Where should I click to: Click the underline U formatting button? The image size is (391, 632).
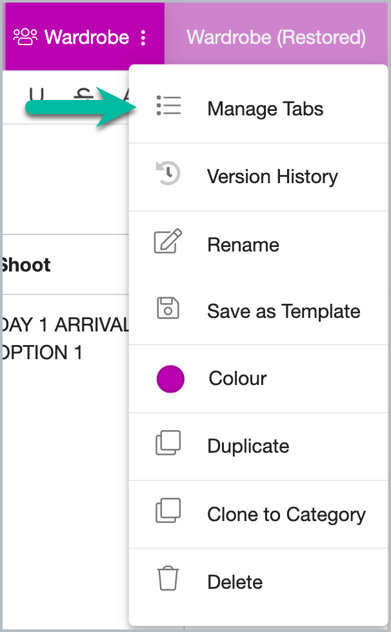point(37,95)
